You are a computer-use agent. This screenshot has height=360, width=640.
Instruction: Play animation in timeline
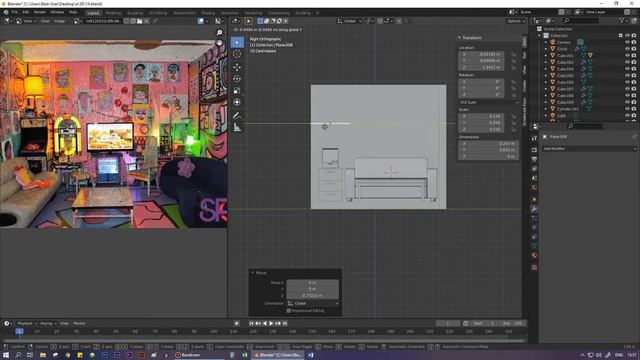coord(271,323)
